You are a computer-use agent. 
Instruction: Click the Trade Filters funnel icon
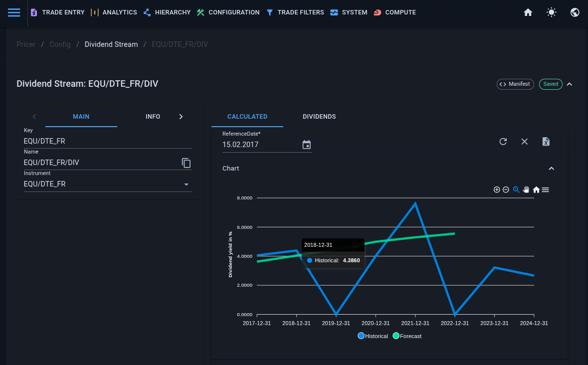tap(270, 12)
